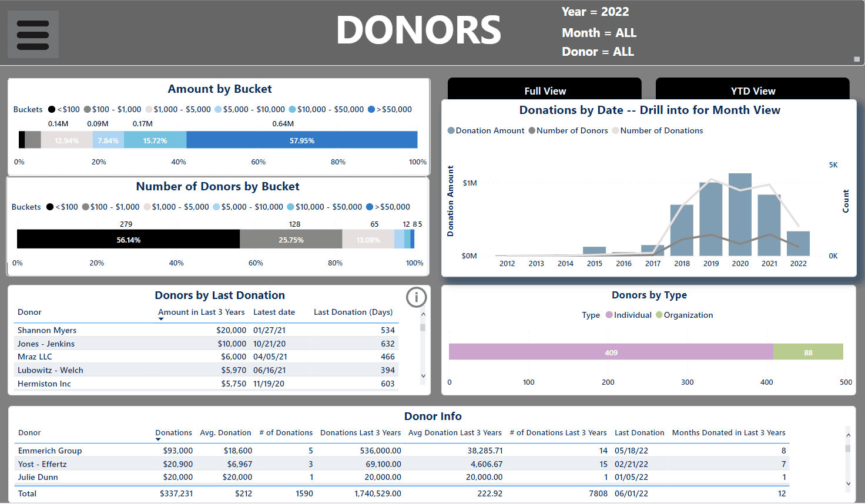This screenshot has width=865, height=504.
Task: Select Lubowitz - Welch row
Action: click(206, 370)
